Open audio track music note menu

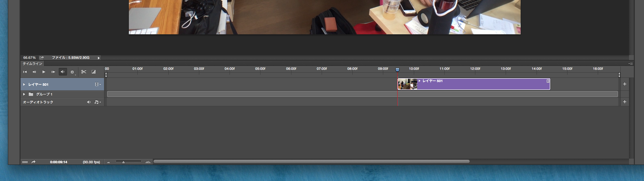(97, 102)
